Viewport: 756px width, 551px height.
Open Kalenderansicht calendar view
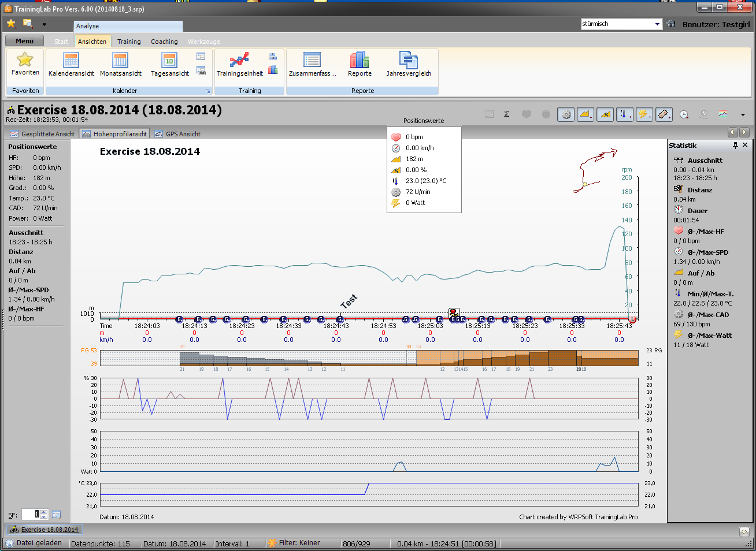[x=71, y=64]
